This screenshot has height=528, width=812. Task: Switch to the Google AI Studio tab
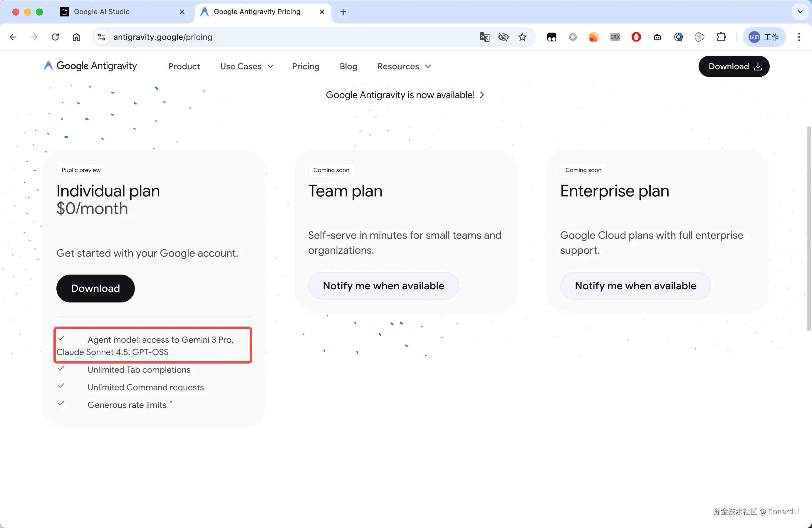pyautogui.click(x=102, y=11)
